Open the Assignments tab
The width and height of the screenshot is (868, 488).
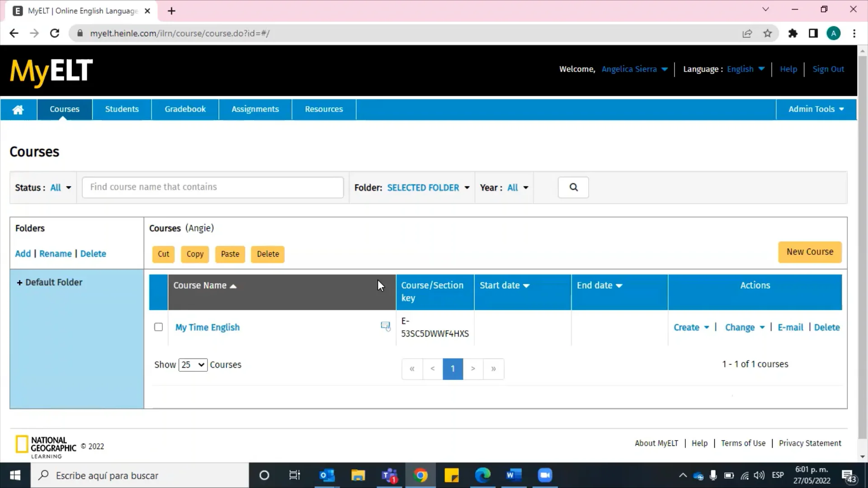pyautogui.click(x=255, y=109)
